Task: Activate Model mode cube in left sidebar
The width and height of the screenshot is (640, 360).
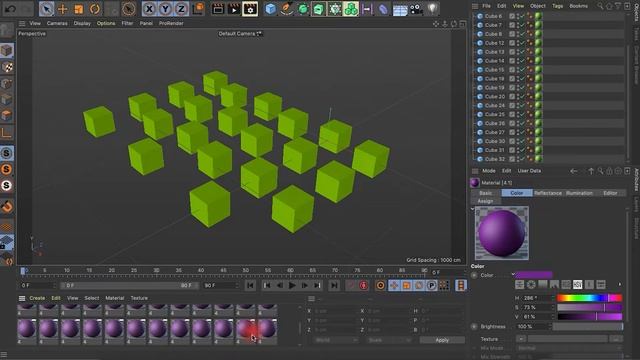Action: (7, 50)
